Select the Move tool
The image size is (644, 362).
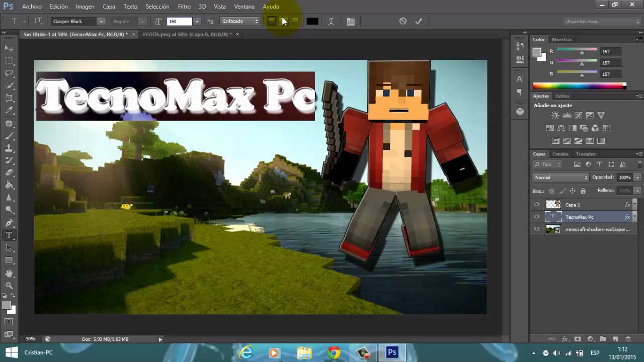[9, 48]
